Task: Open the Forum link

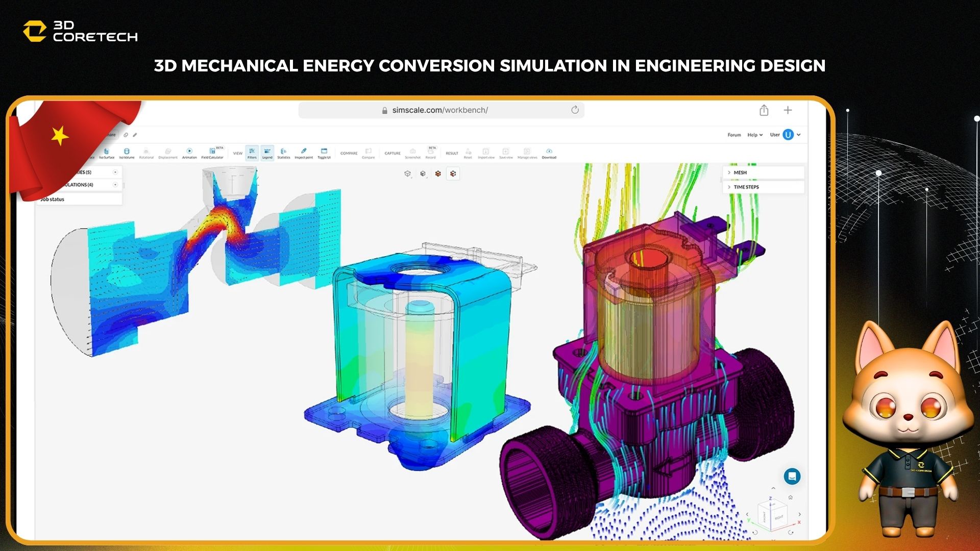Action: tap(734, 135)
